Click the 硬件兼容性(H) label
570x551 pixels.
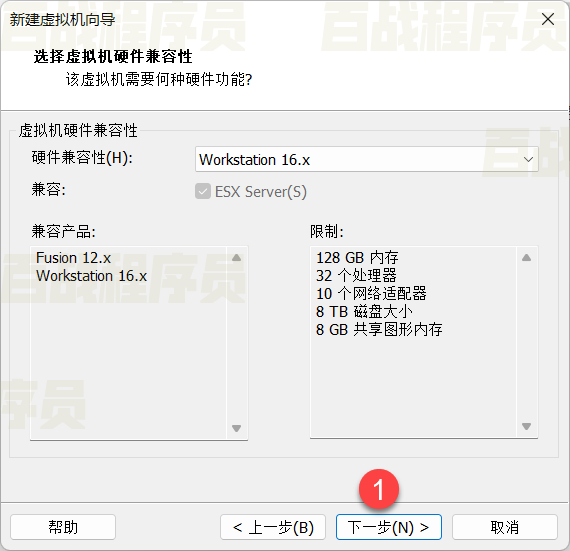82,158
